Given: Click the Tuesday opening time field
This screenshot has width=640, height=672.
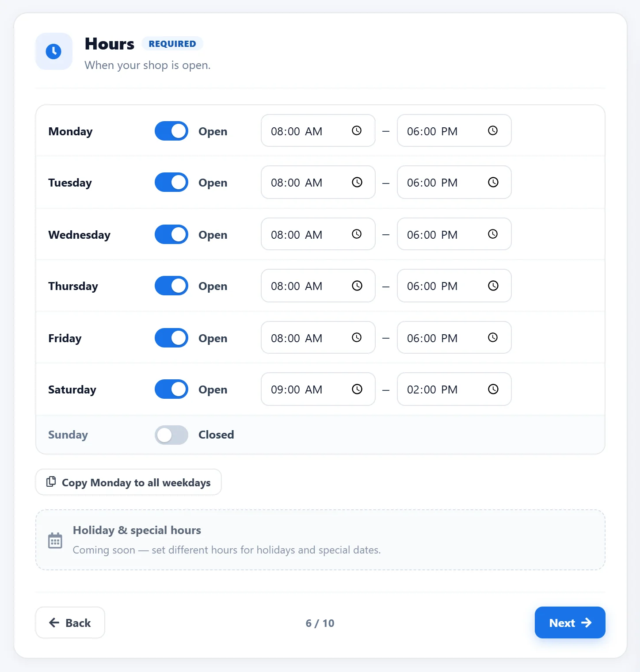Looking at the screenshot, I should 318,182.
